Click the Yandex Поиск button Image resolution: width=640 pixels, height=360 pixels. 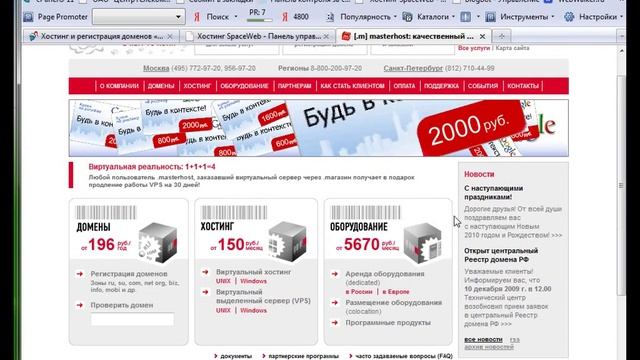(211, 17)
